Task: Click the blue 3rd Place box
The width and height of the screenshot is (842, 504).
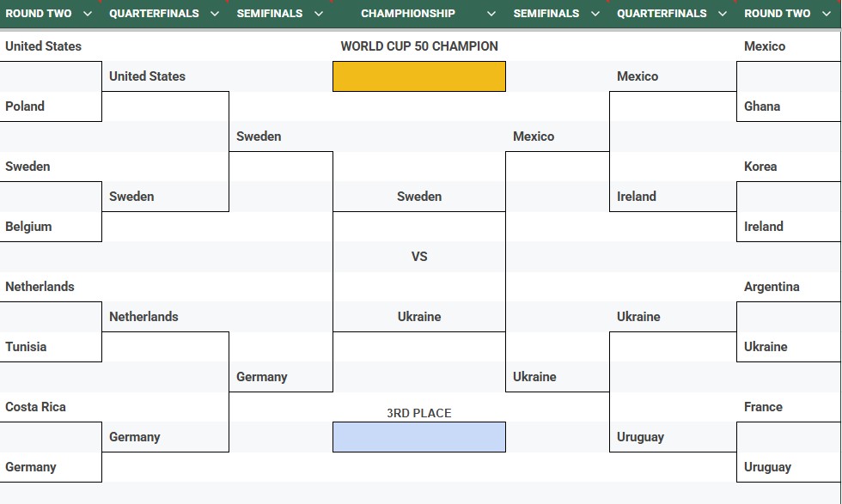Action: click(419, 437)
